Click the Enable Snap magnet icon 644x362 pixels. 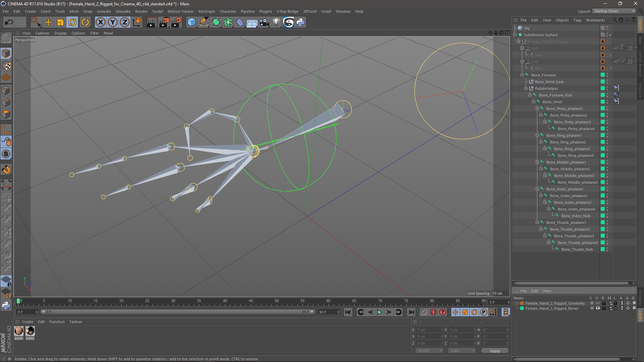tap(6, 170)
